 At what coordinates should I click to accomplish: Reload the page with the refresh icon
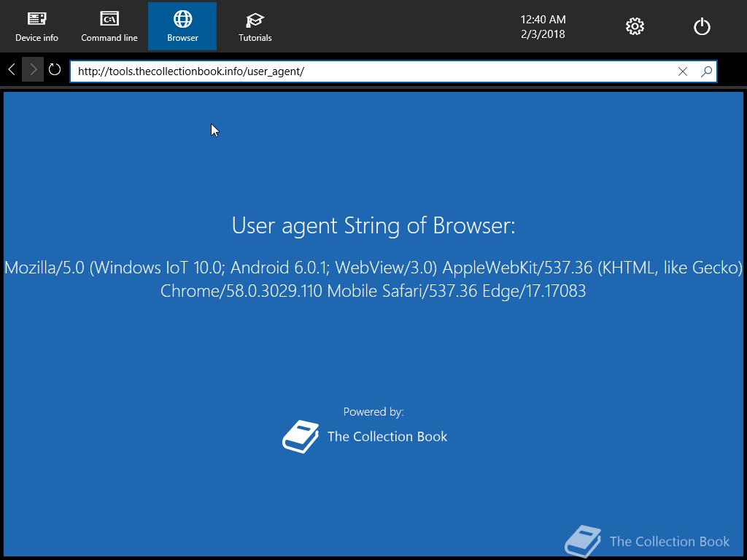coord(55,70)
